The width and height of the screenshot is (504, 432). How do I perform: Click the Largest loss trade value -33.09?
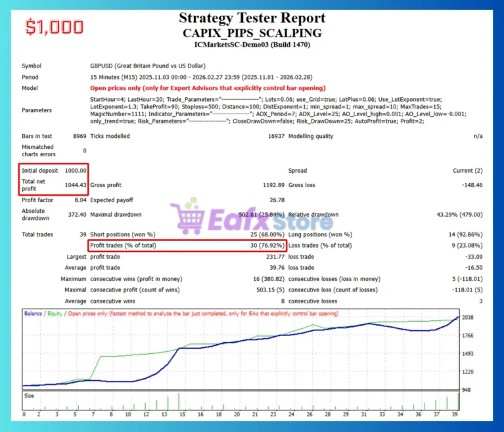(474, 257)
